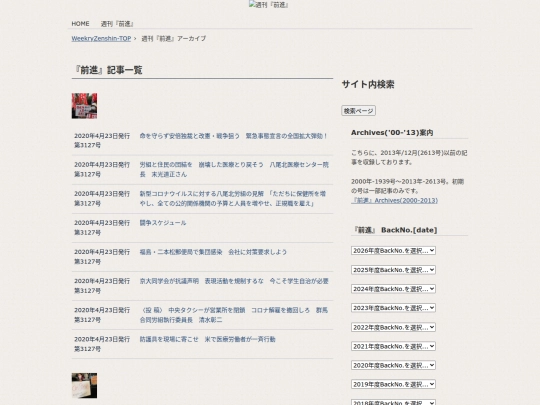The image size is (540, 405).
Task: Open the 週刊『前進』 menu item
Action: point(117,24)
